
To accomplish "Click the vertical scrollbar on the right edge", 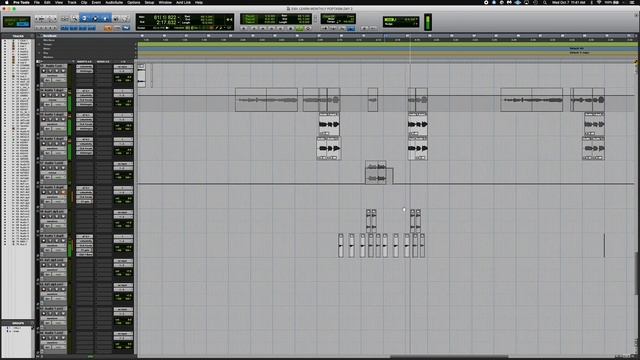I will 637,273.
